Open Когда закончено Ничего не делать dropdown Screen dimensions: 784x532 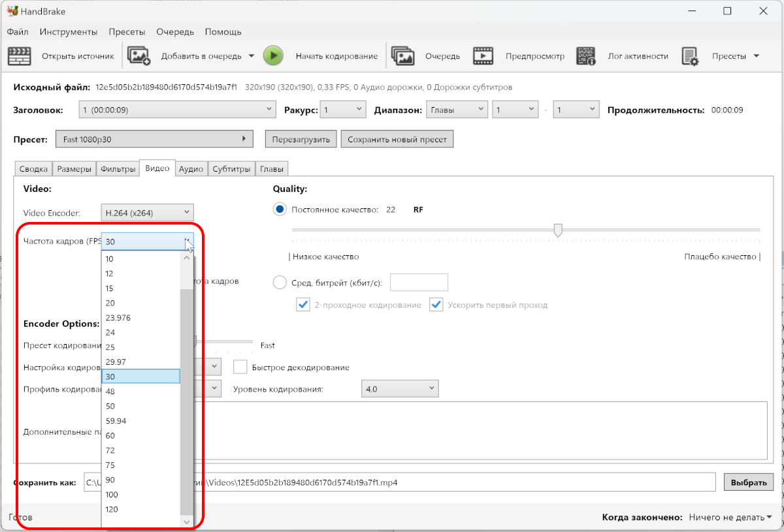point(729,517)
